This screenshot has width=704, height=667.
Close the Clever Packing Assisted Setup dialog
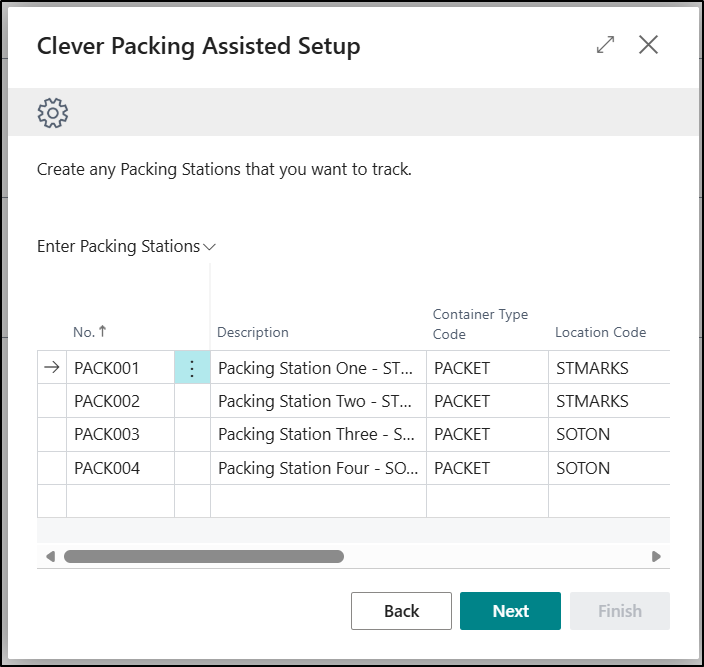click(649, 45)
